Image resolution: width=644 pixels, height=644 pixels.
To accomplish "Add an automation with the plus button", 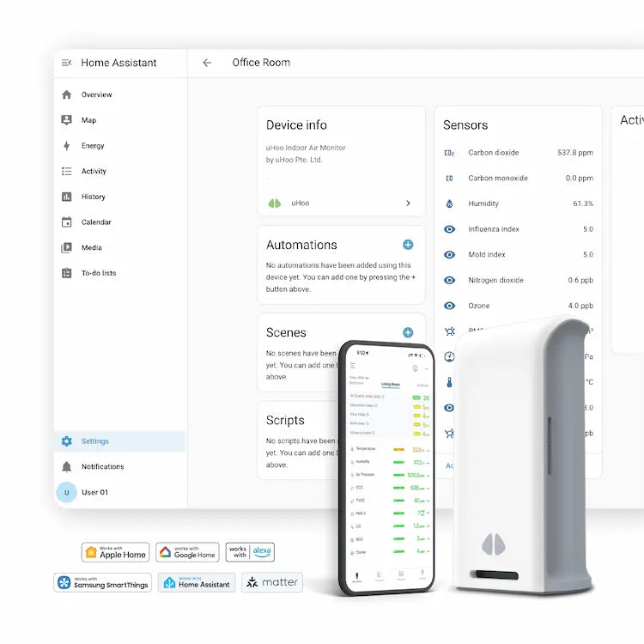I will (408, 245).
